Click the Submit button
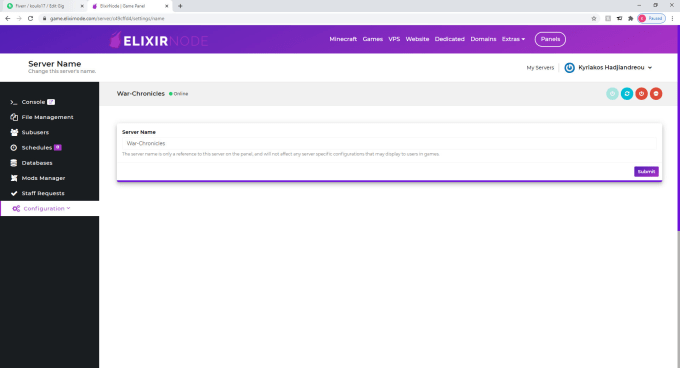 coord(646,172)
